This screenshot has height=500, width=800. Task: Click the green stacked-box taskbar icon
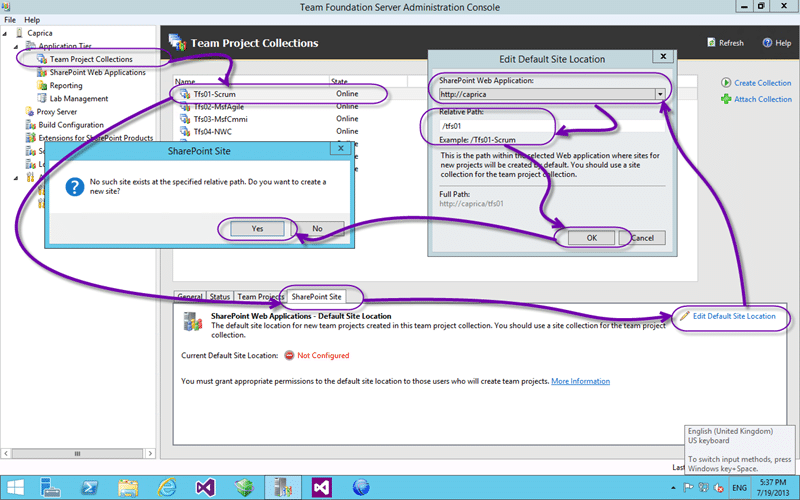click(x=244, y=488)
